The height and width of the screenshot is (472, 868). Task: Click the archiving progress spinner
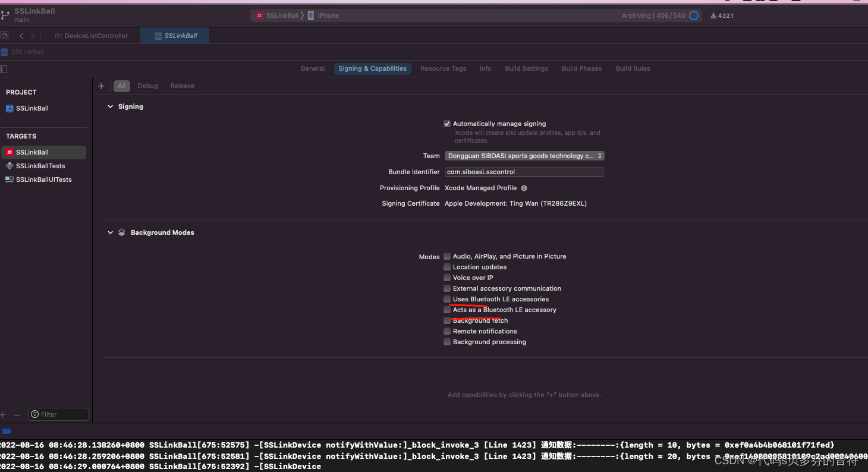coord(694,15)
